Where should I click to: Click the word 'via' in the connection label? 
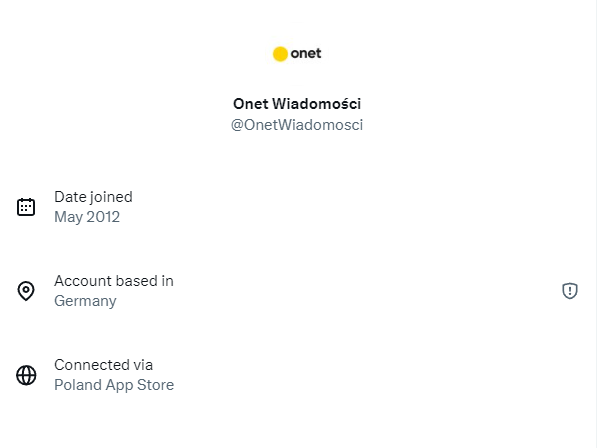coord(143,365)
